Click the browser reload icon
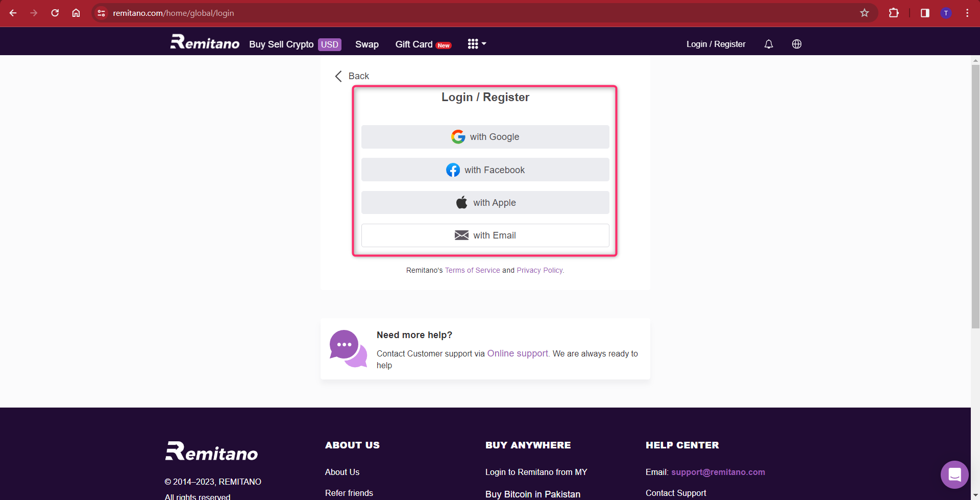The image size is (980, 500). [55, 13]
